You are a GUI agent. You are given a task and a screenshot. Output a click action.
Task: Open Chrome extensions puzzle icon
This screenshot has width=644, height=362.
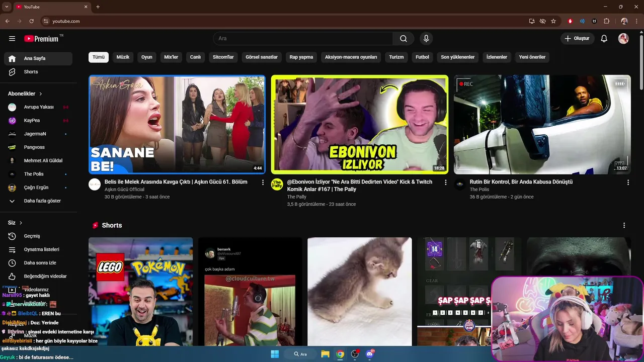point(606,21)
